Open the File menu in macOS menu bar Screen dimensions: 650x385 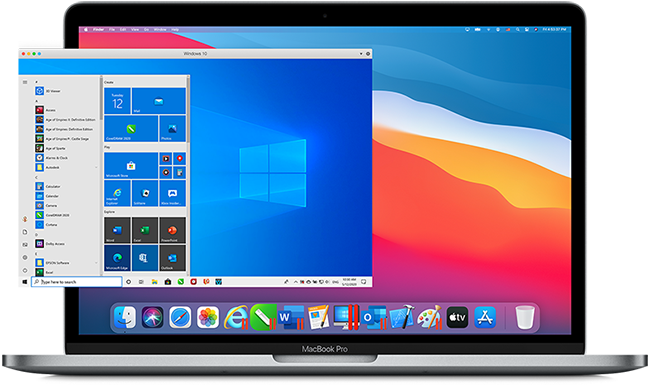pos(112,29)
